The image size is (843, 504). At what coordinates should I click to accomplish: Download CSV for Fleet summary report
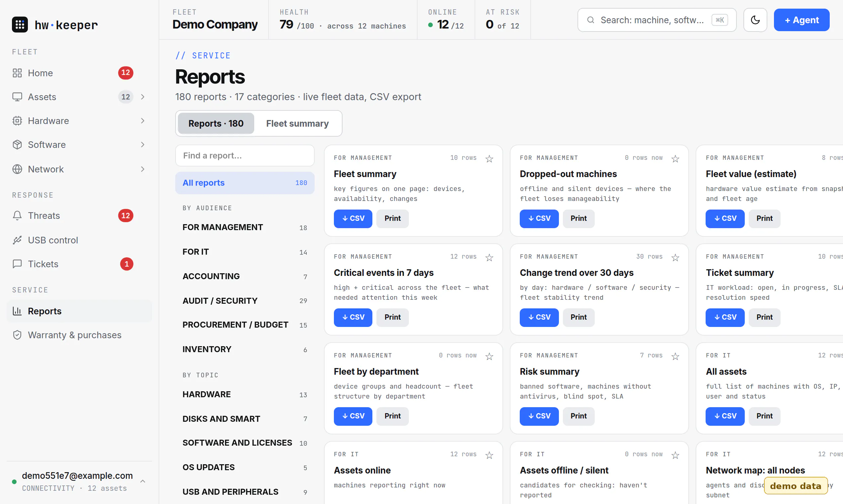coord(353,219)
